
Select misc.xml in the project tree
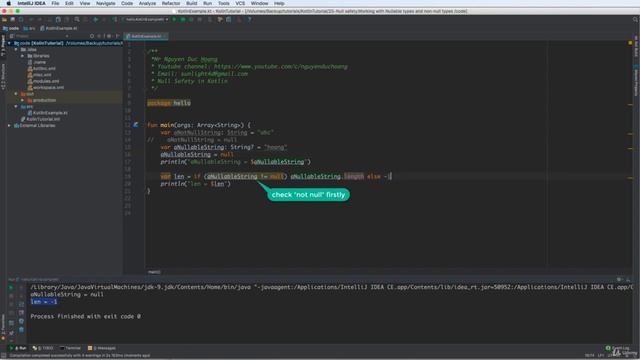coord(39,75)
